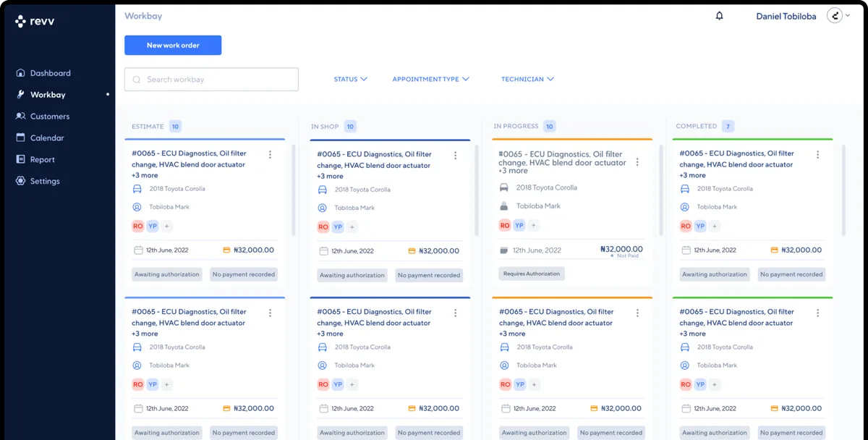Click the Requires Authorization badge
The image size is (868, 440).
[532, 274]
